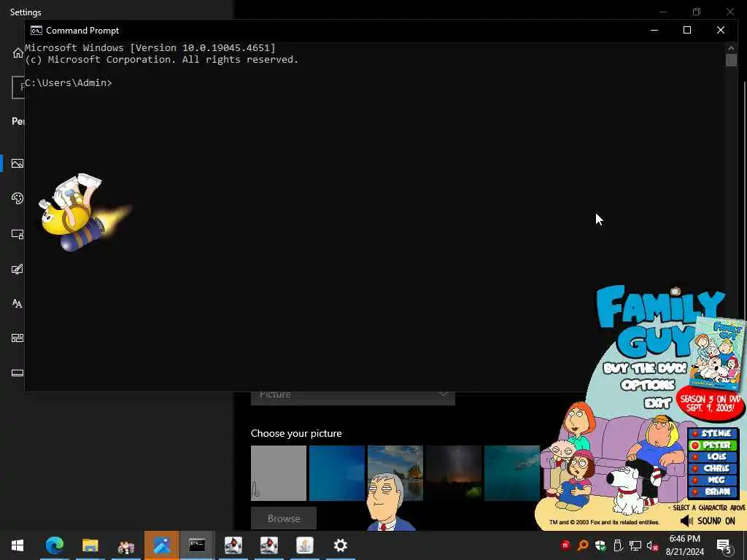Choose Exit in Family Guy menu
The height and width of the screenshot is (560, 747).
tap(657, 403)
